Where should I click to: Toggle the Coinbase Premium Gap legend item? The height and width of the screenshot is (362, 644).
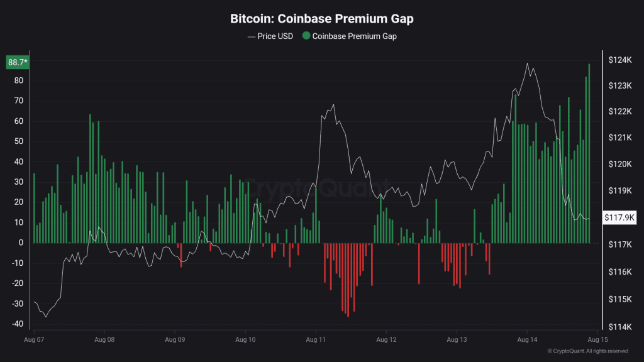[350, 36]
